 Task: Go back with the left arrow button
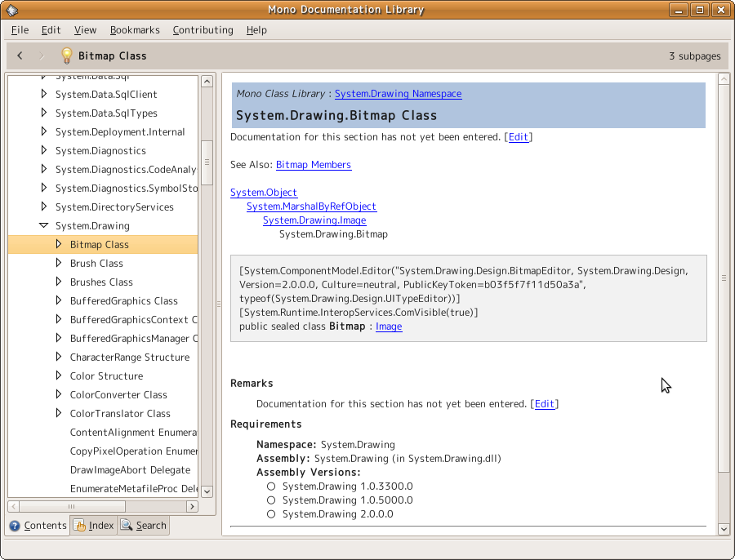[x=20, y=56]
